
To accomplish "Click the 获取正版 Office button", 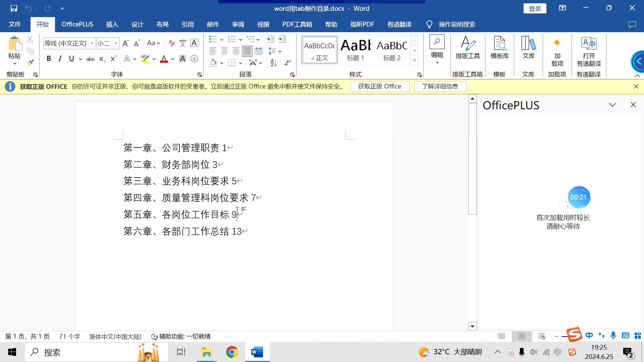I will tap(379, 86).
